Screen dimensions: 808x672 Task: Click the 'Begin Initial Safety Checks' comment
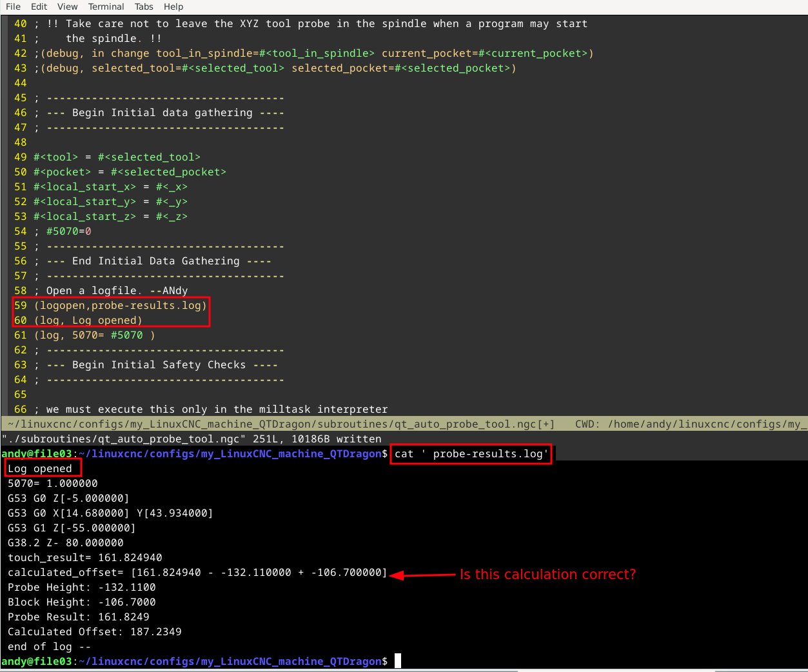pyautogui.click(x=159, y=365)
